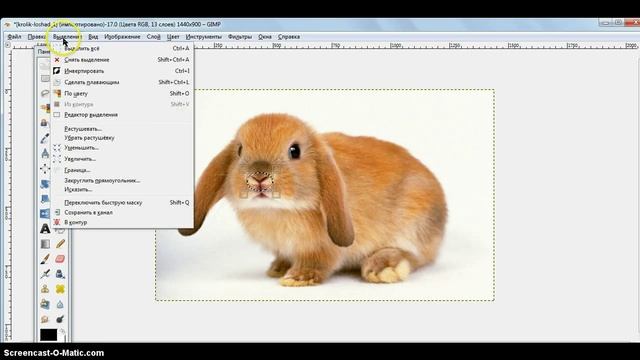Click the rabbit image on canvas

point(324,195)
